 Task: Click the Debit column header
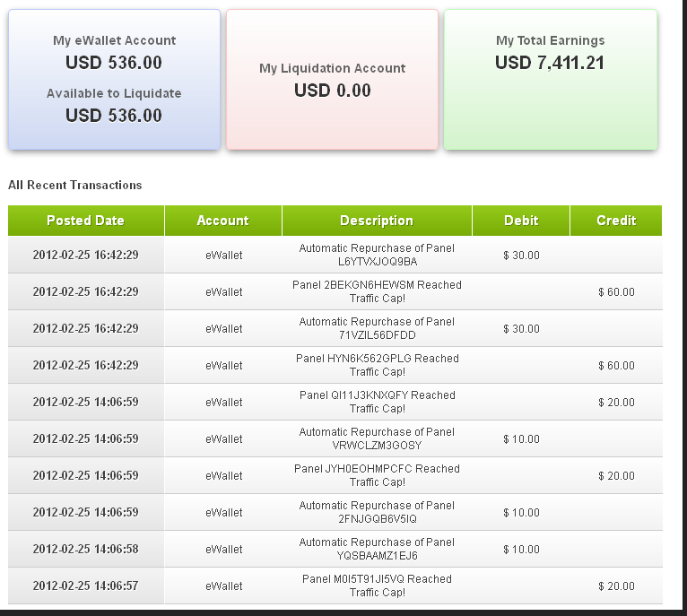point(521,221)
